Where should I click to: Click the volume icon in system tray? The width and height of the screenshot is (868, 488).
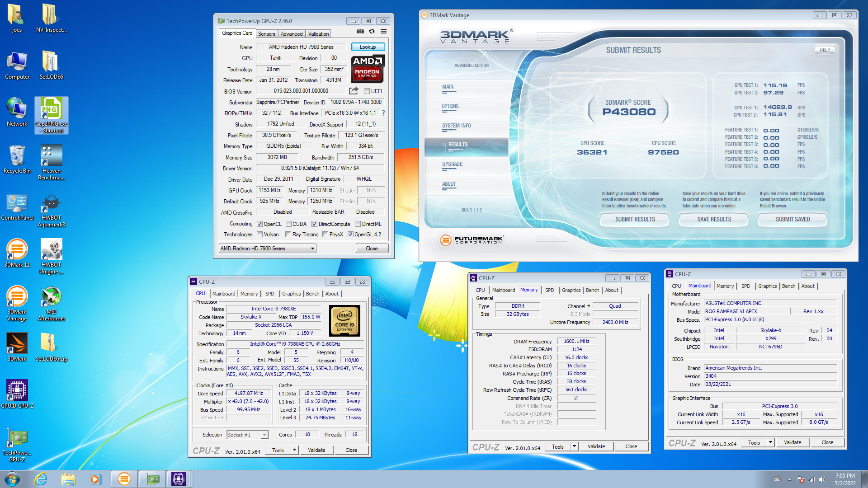pyautogui.click(x=822, y=479)
